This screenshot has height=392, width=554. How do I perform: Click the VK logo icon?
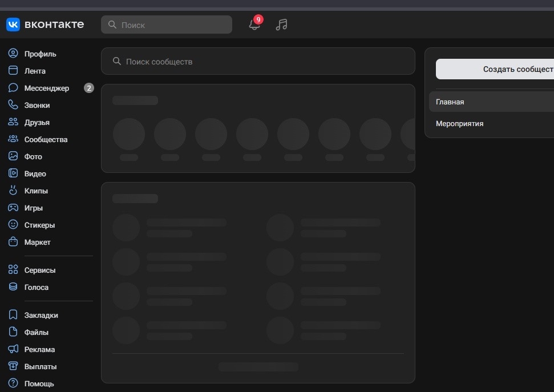coord(13,25)
